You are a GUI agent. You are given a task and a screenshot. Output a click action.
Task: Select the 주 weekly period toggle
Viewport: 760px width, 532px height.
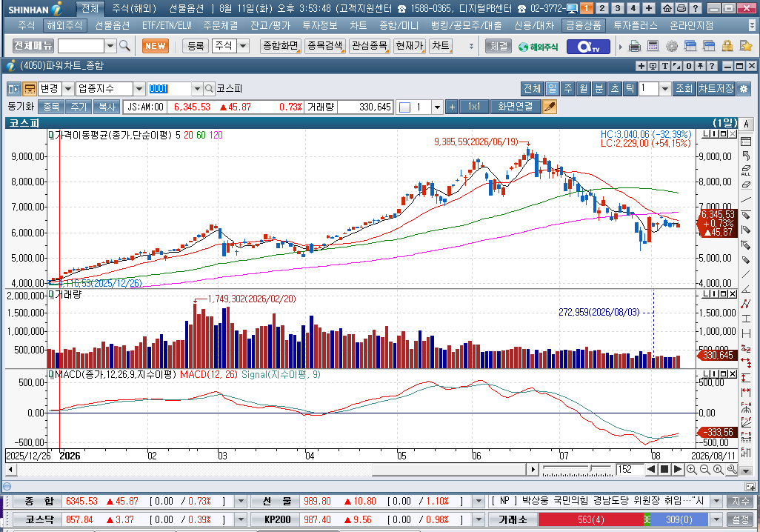pyautogui.click(x=567, y=88)
